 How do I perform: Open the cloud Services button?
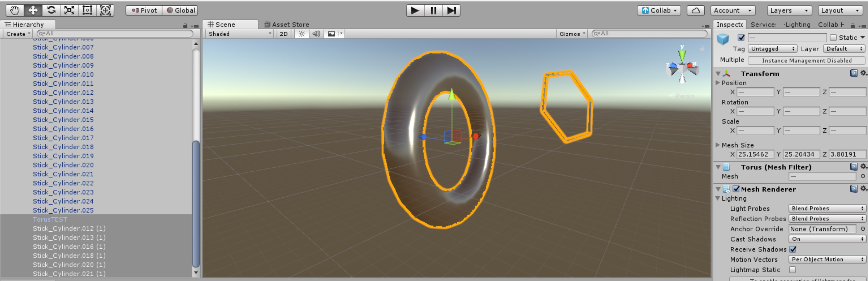[x=696, y=10]
